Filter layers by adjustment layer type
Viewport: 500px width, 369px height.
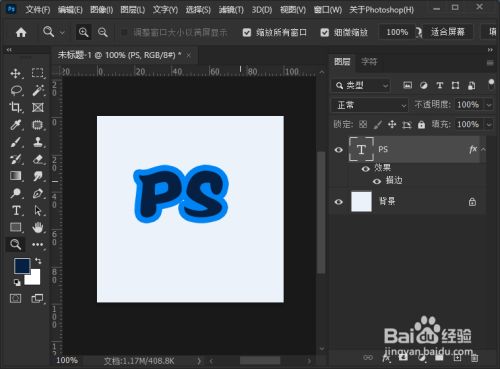(424, 85)
